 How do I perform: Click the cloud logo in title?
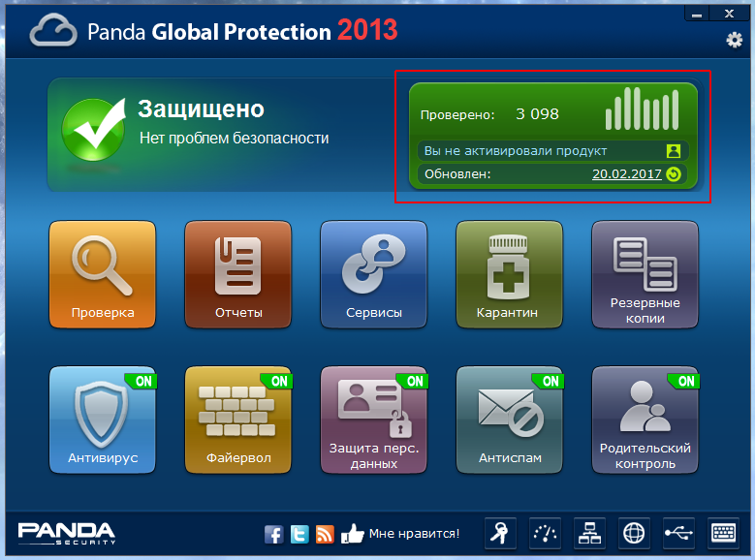click(53, 31)
